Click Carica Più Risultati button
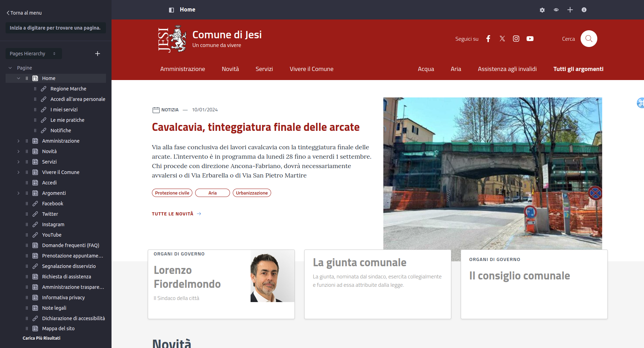644x348 pixels. click(x=41, y=338)
